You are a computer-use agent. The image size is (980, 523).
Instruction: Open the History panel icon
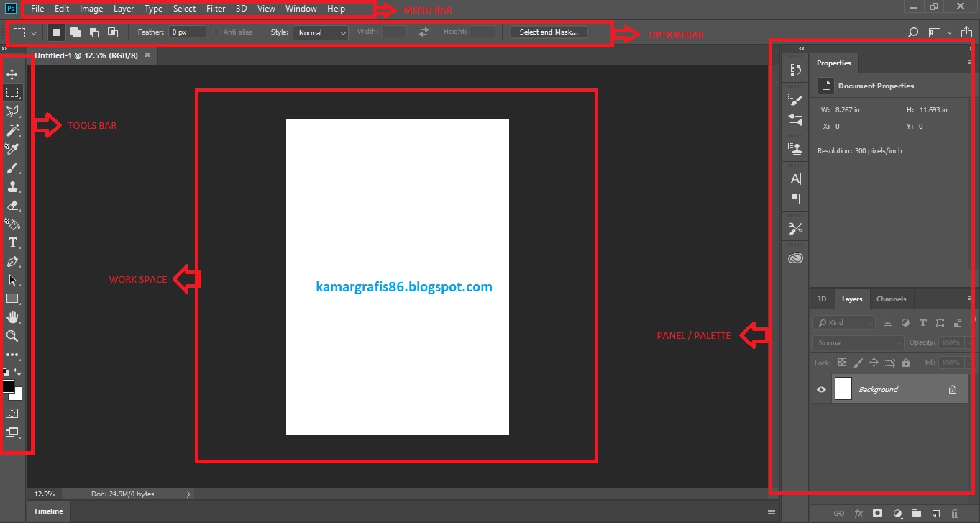(794, 69)
